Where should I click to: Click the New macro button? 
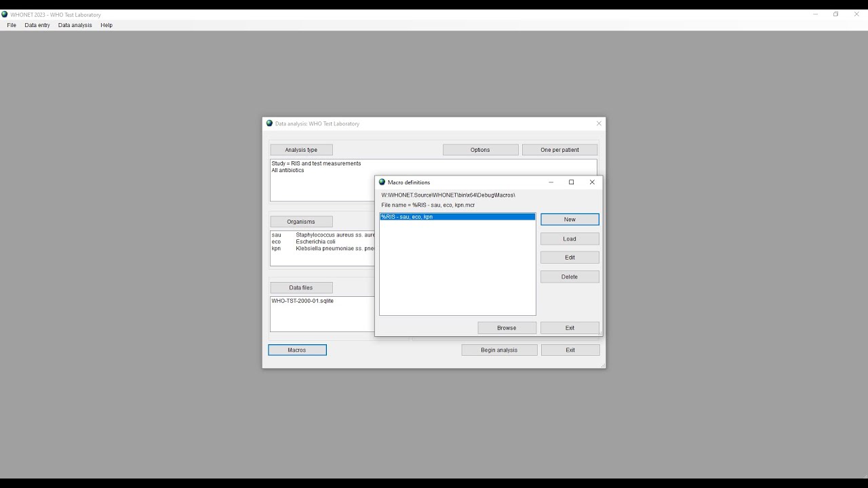(x=570, y=220)
